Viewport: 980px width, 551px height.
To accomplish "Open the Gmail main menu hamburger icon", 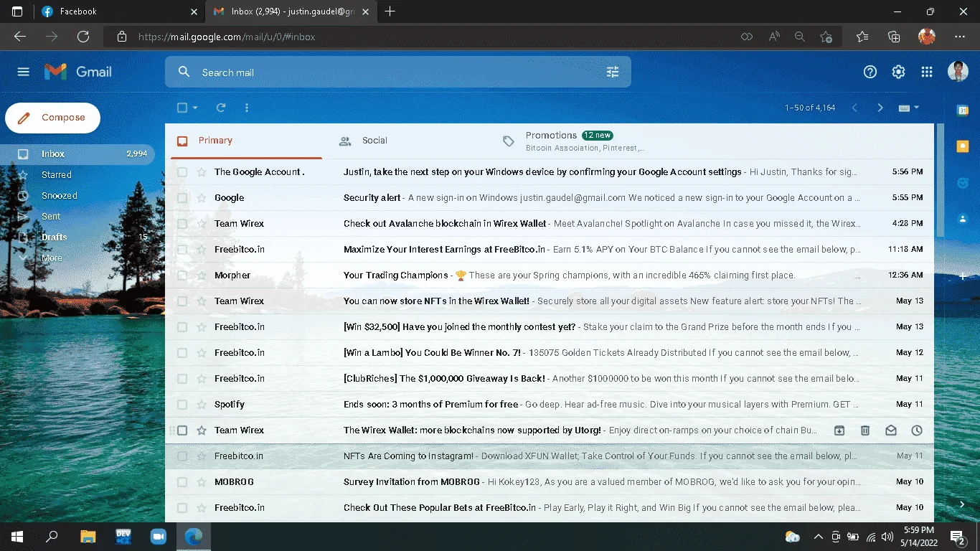I will coord(24,72).
